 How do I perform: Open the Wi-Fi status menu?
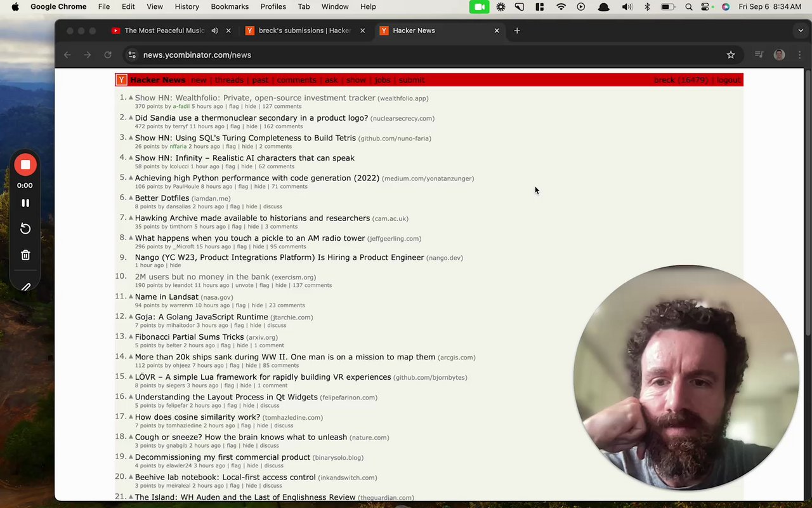561,7
